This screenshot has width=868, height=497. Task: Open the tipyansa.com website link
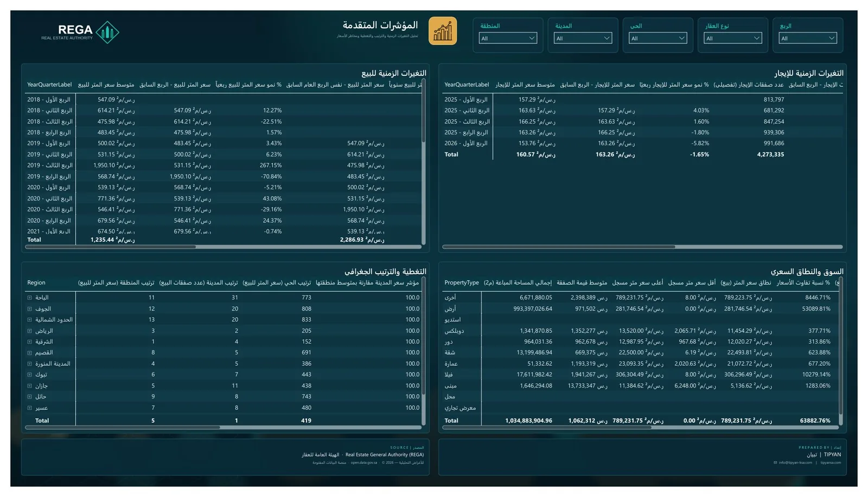point(831,462)
